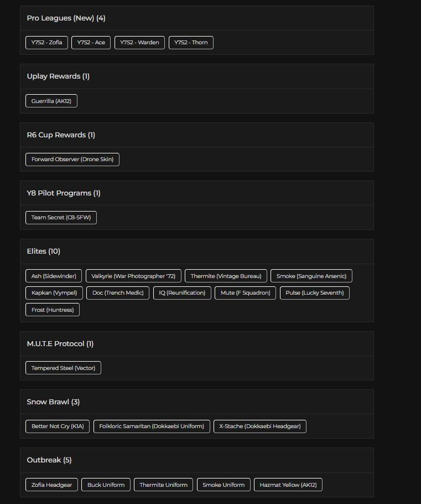The width and height of the screenshot is (421, 504).
Task: Click Thermite (Vintage Bureau) elite tag
Action: (226, 276)
